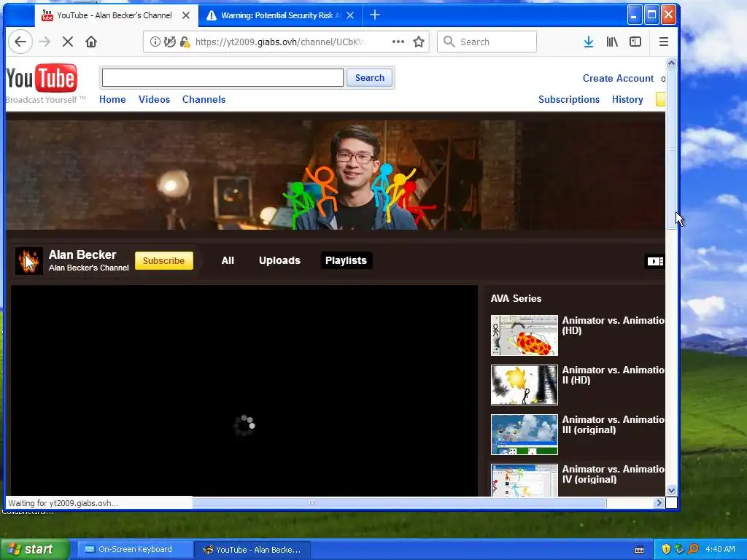Click the horizontal scrollbar thumb
This screenshot has width=747, height=560.
399,502
